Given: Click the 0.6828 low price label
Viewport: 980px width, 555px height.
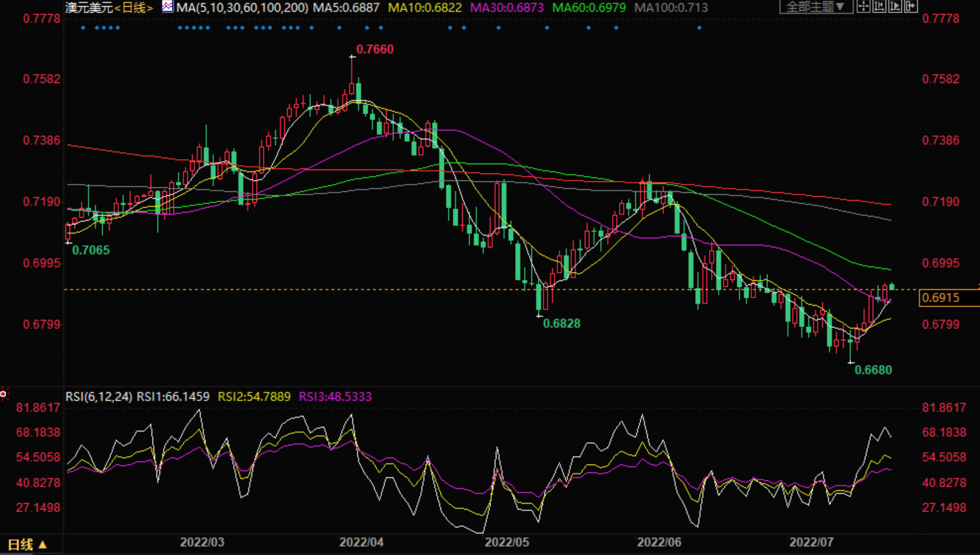Looking at the screenshot, I should coord(561,323).
